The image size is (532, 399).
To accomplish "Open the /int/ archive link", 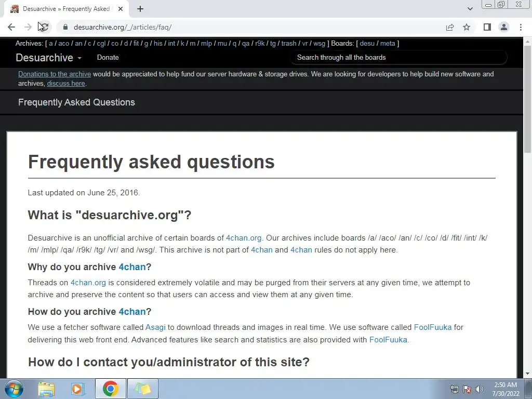I will [171, 44].
